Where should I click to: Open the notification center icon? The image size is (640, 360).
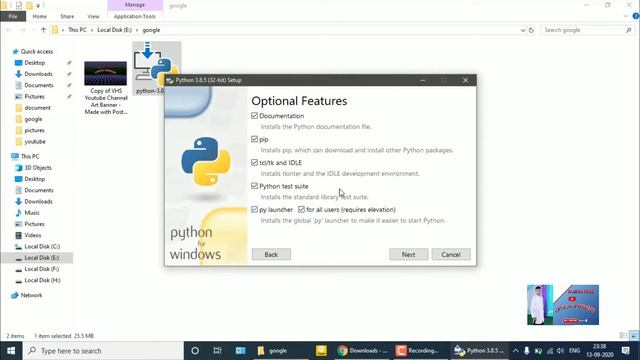pos(626,351)
